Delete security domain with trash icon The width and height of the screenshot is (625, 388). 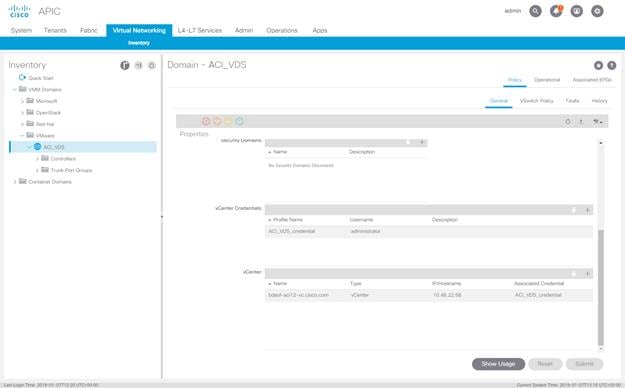point(408,142)
